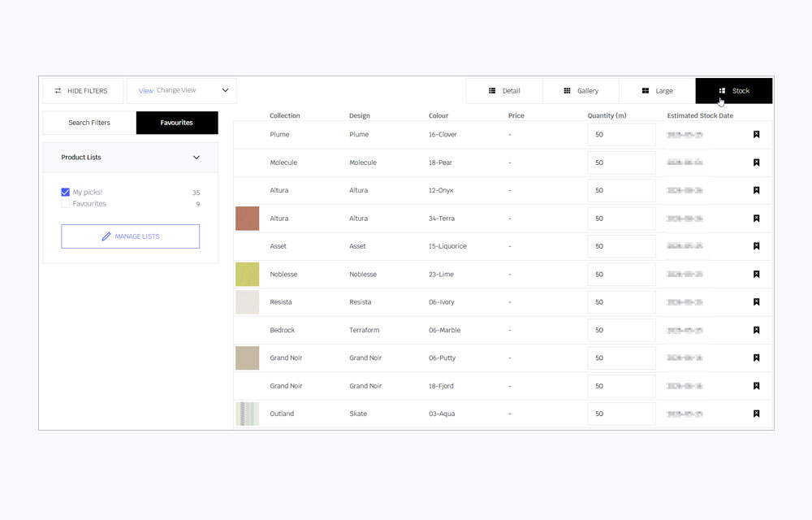Toggle bookmark on Altura 34-Terra row
This screenshot has width=812, height=520.
pyautogui.click(x=756, y=219)
